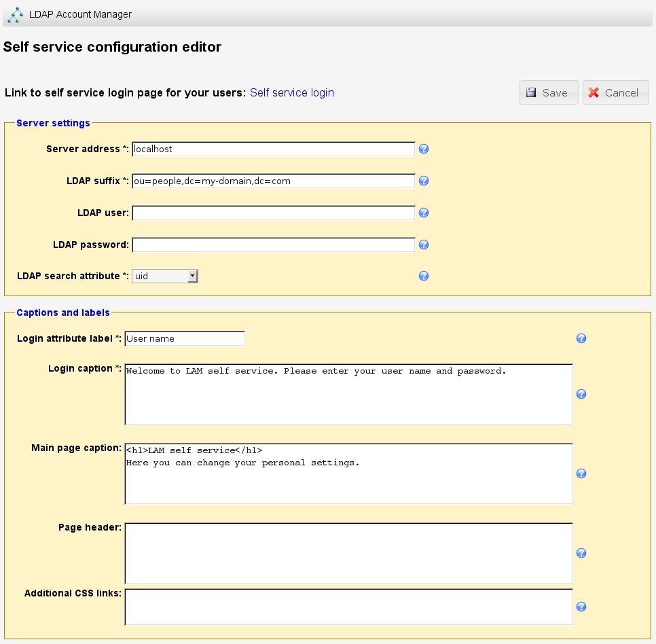
Task: Click into the LDAP suffix field
Action: pyautogui.click(x=273, y=181)
